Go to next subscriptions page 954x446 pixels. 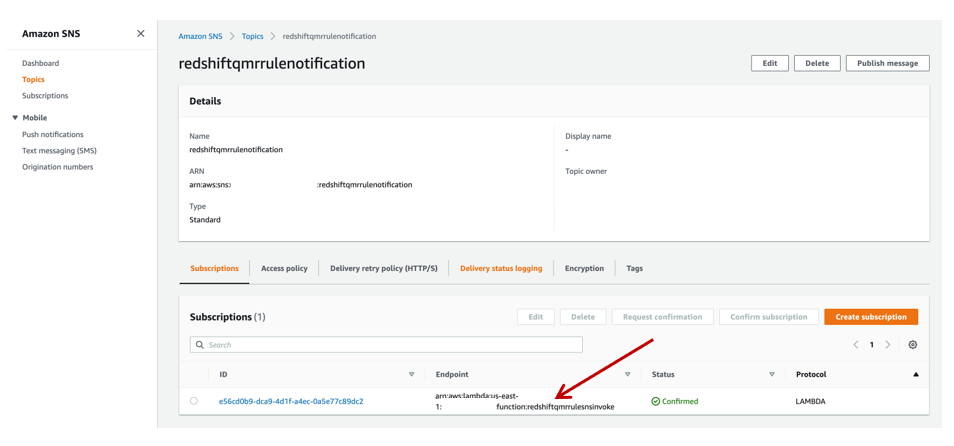[888, 344]
